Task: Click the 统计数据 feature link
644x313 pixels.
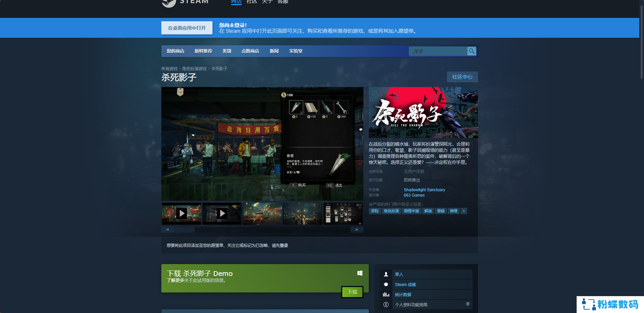Action: point(403,294)
